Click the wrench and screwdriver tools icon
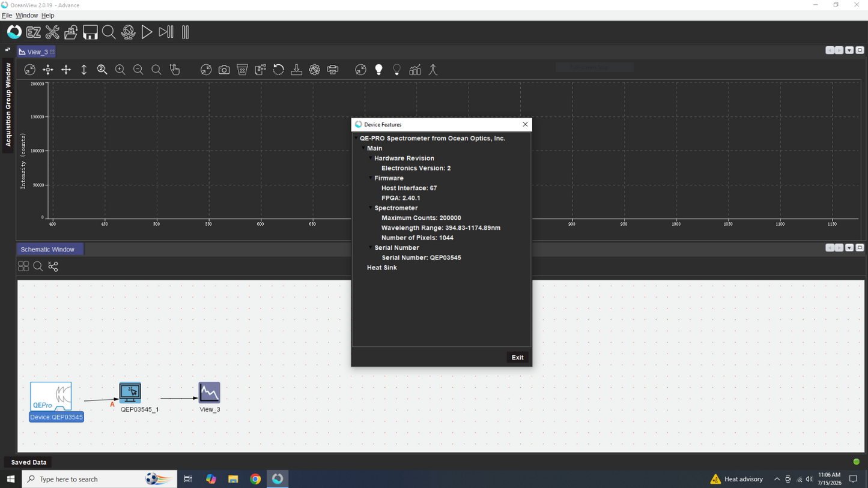 coord(53,32)
